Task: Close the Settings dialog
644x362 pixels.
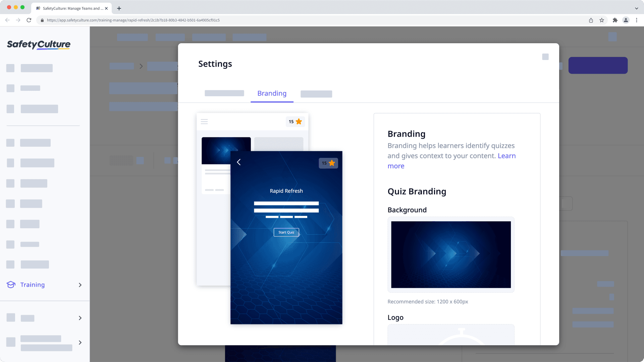Action: point(545,57)
